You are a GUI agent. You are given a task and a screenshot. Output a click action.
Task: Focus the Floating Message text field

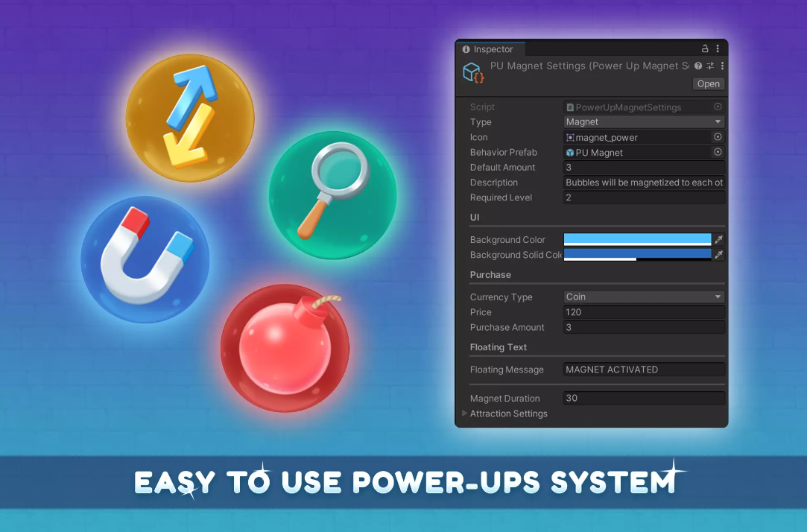[644, 370]
